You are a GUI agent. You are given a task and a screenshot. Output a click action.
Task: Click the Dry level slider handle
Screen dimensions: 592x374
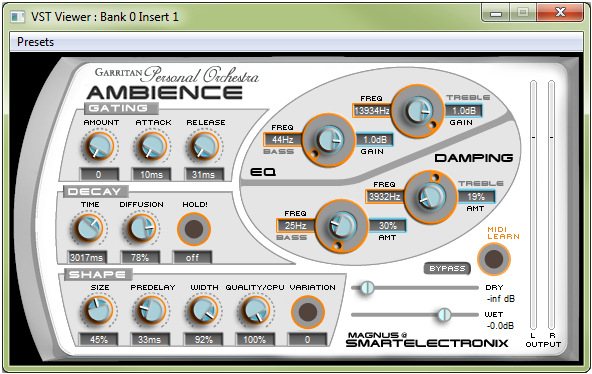pyautogui.click(x=367, y=288)
